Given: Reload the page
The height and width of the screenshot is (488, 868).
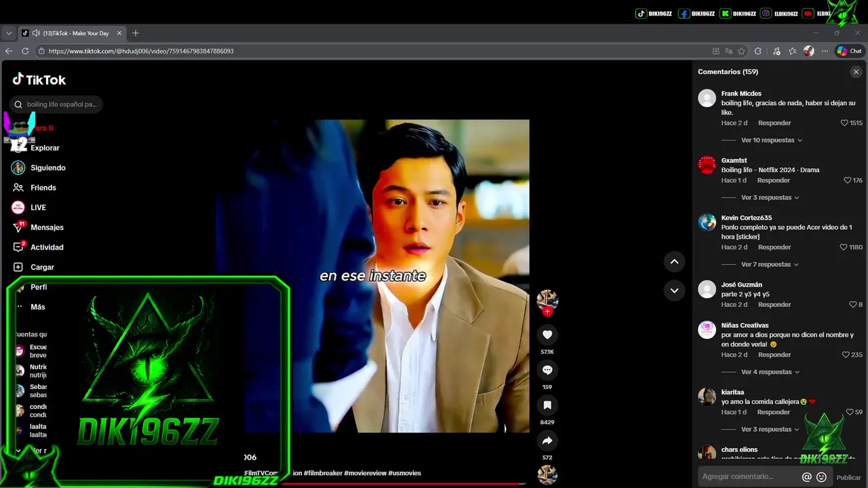Looking at the screenshot, I should point(25,51).
